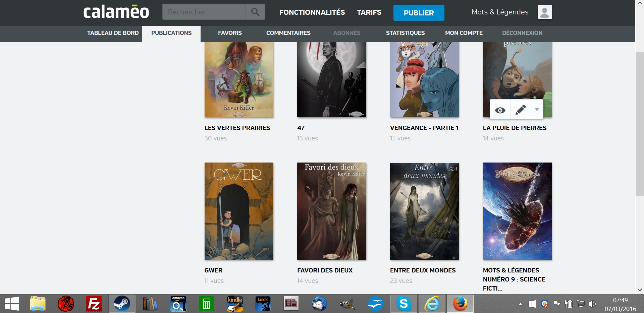Click the page scrollbar down arrow
The width and height of the screenshot is (644, 313).
coord(640,290)
